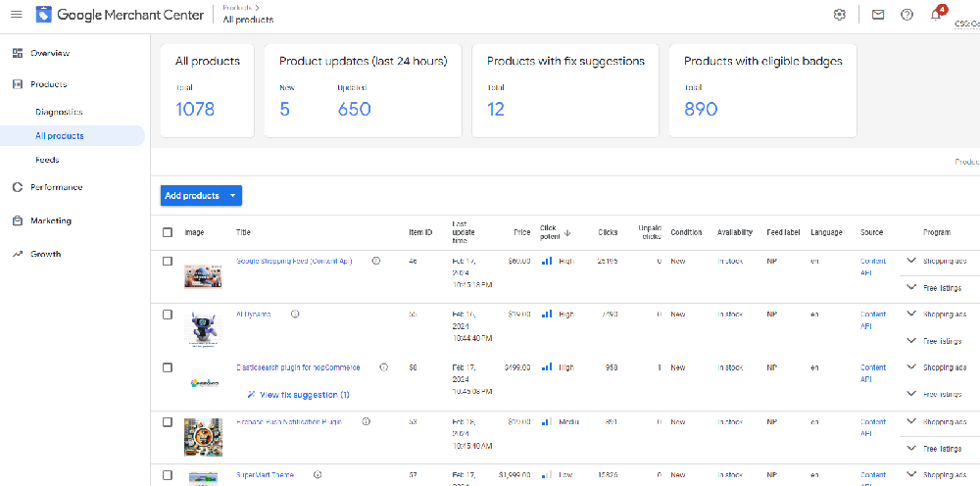Click the click potential bars icon for Google Shopping Feed

click(547, 261)
